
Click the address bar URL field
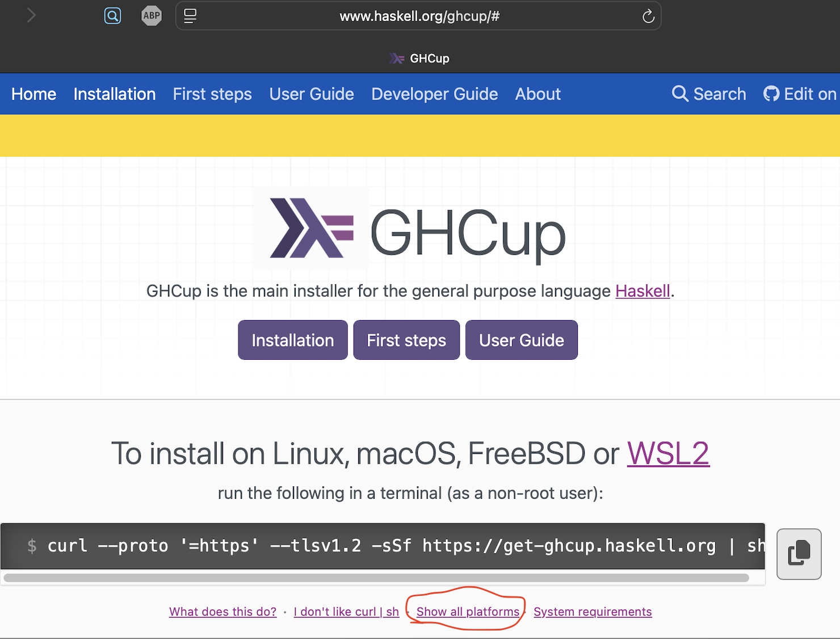[419, 16]
